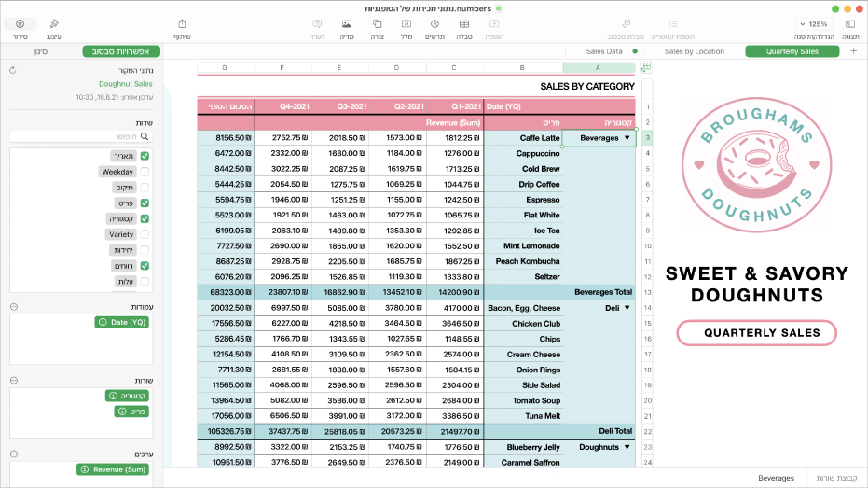Click the options circle next to שורות section
Screen dimensions: 868x489
point(14,381)
